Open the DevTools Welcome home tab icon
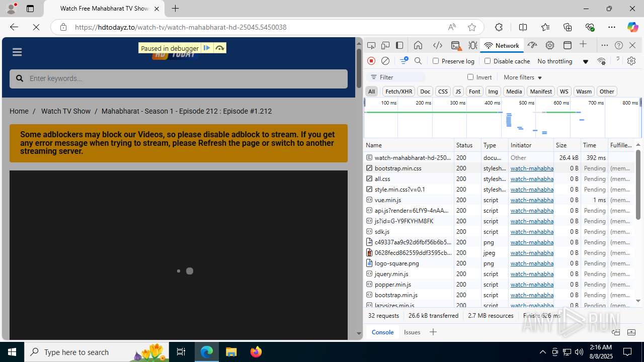 (418, 45)
